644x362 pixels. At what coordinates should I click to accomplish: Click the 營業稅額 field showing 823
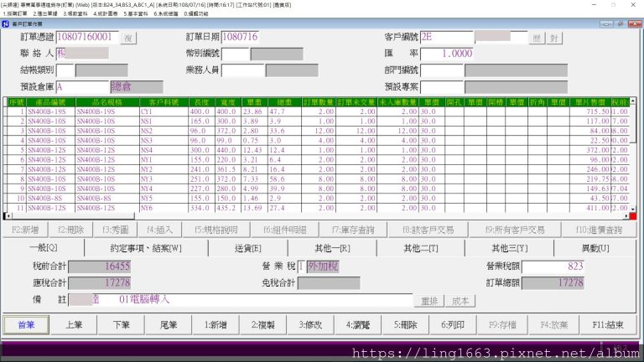tap(553, 266)
